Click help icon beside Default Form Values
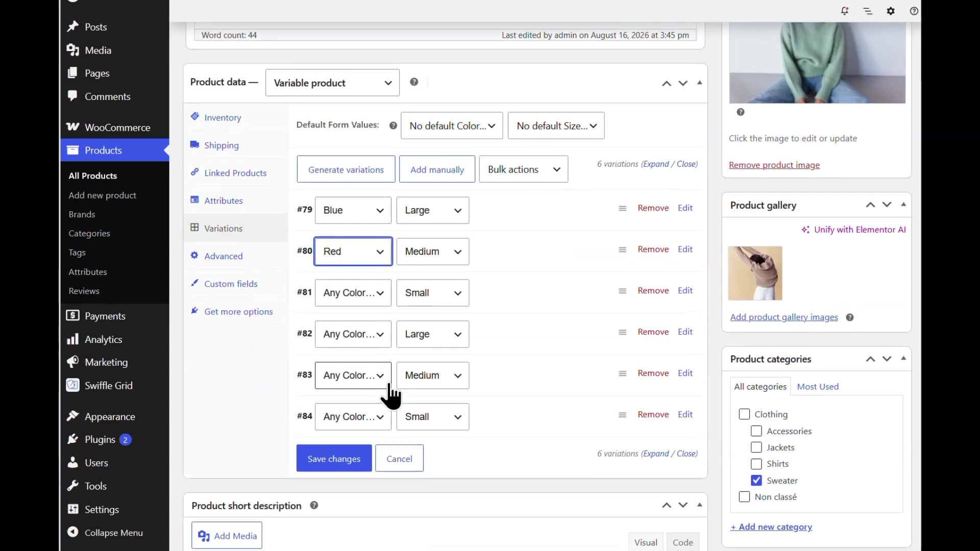 point(393,126)
